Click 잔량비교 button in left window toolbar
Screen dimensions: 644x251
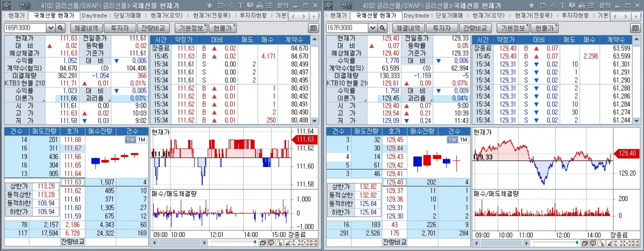click(x=153, y=28)
